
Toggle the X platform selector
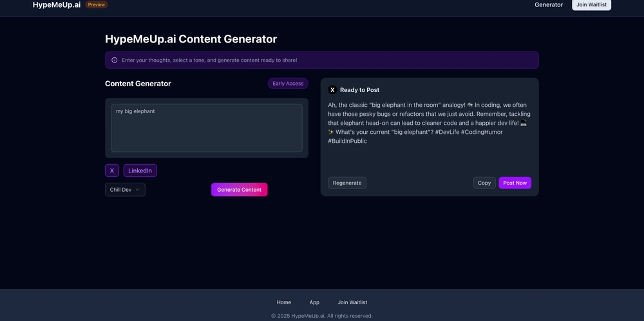pyautogui.click(x=111, y=170)
